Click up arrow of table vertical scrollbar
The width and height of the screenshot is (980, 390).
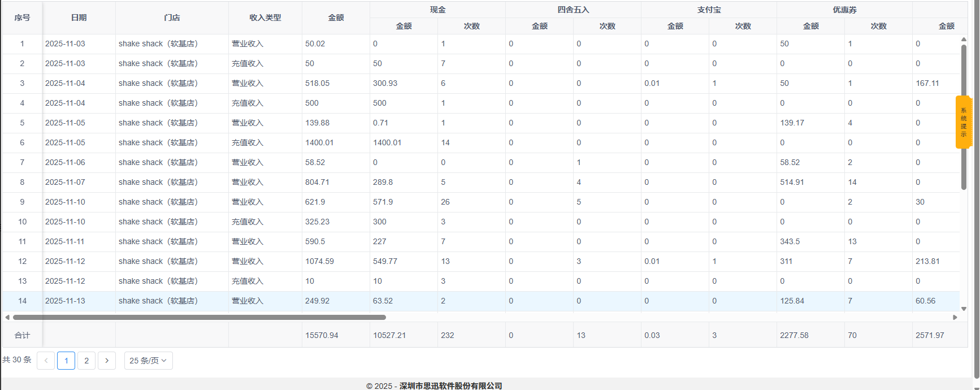click(964, 41)
